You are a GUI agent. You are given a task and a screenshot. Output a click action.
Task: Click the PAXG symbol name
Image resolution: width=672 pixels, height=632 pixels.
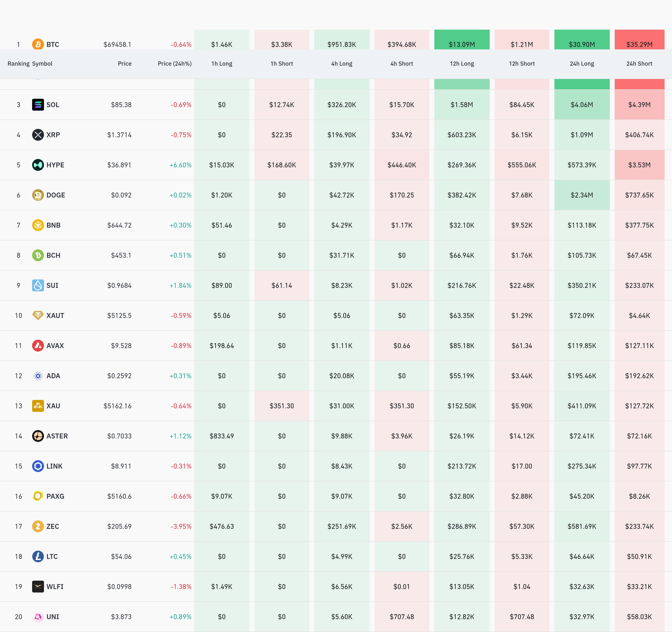click(55, 496)
